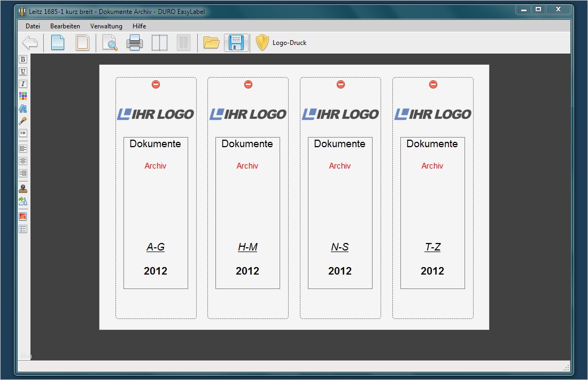588x380 pixels.
Task: Click the list icon in left sidebar
Action: pos(23,229)
